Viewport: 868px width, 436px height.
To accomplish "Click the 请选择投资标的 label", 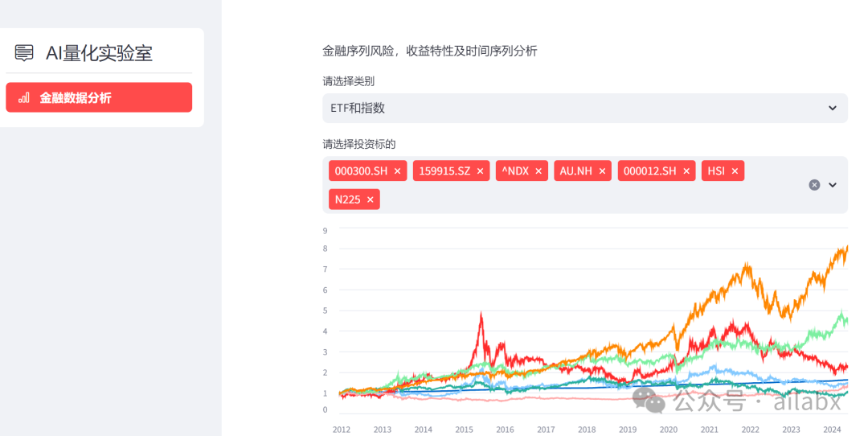I will 359,145.
